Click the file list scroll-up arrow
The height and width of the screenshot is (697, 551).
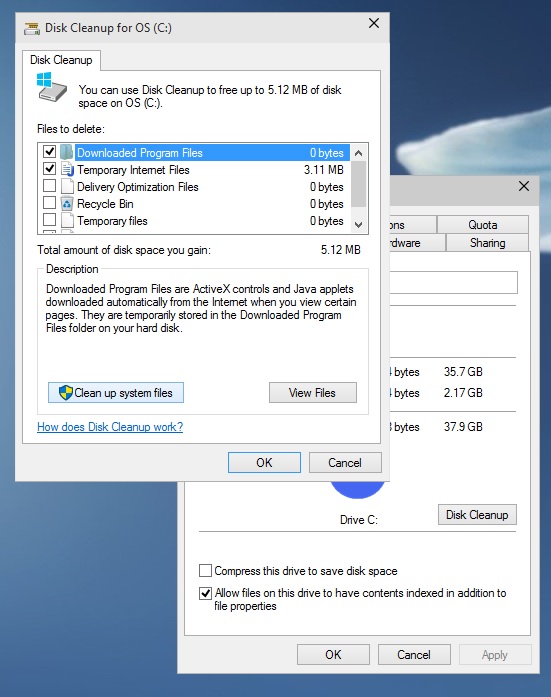tap(359, 153)
